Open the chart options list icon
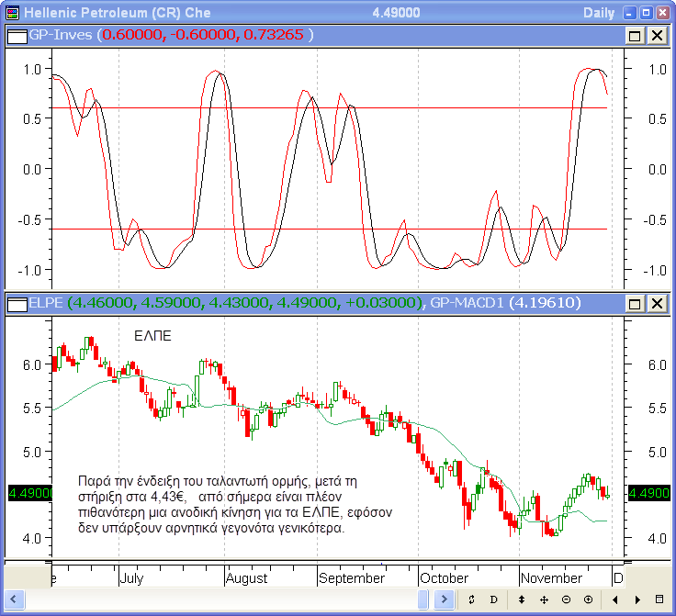The image size is (676, 616). tap(659, 599)
